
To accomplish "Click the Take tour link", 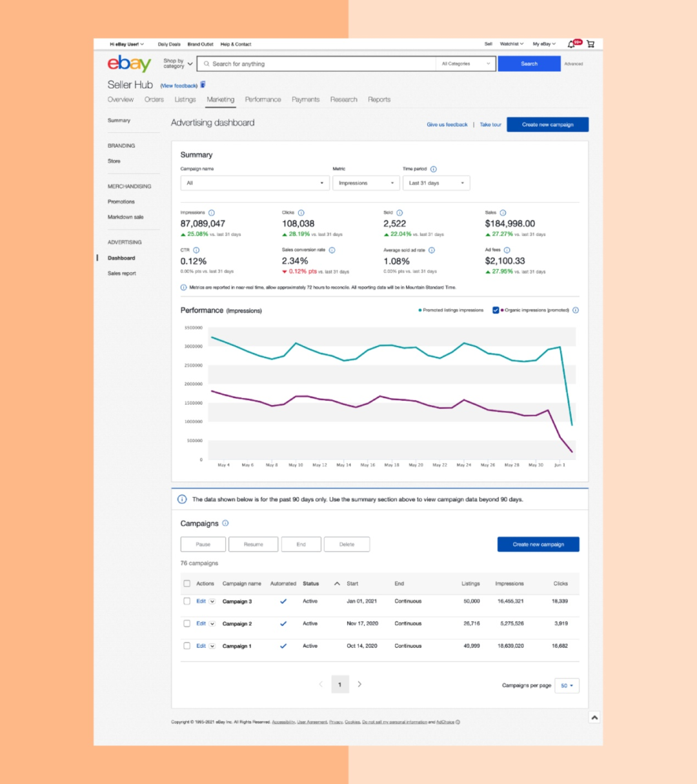I will pyautogui.click(x=490, y=125).
